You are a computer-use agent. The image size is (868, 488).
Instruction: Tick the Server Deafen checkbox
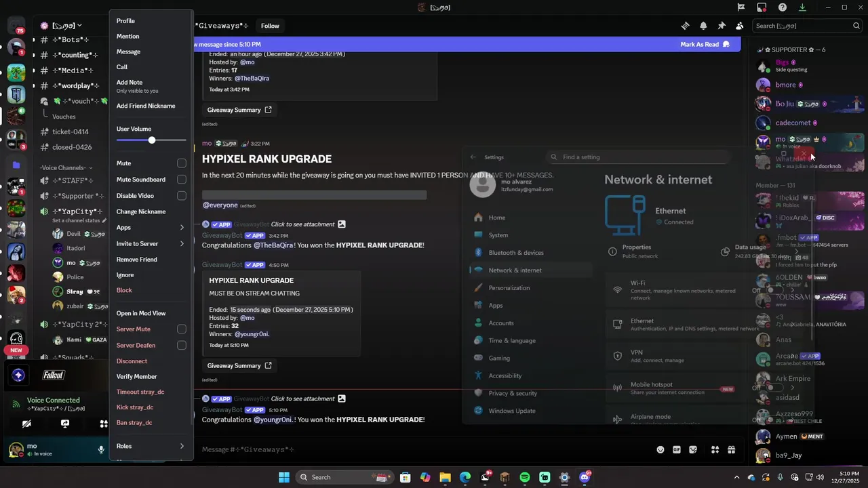tap(182, 345)
